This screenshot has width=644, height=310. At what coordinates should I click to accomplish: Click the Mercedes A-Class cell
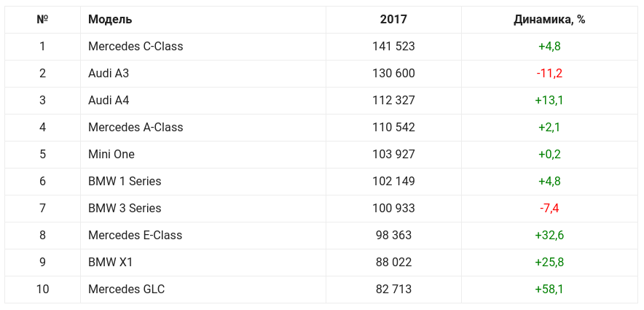click(x=136, y=128)
